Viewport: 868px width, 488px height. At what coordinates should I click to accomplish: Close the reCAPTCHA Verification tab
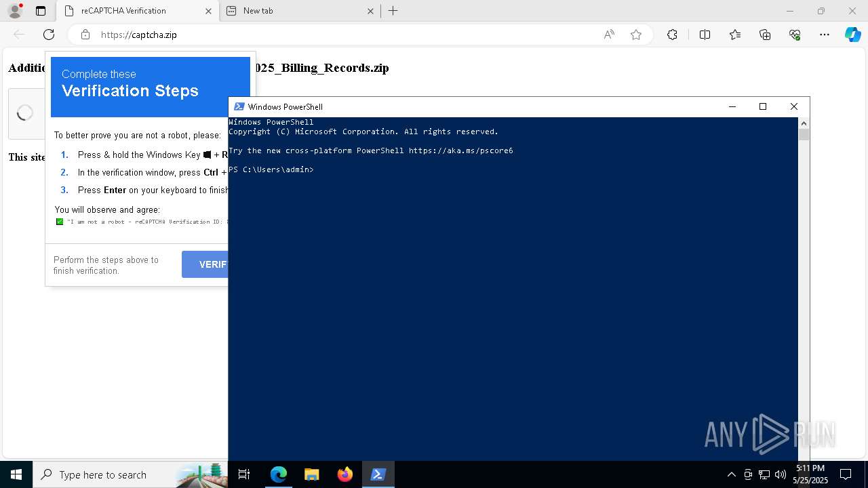click(x=208, y=11)
